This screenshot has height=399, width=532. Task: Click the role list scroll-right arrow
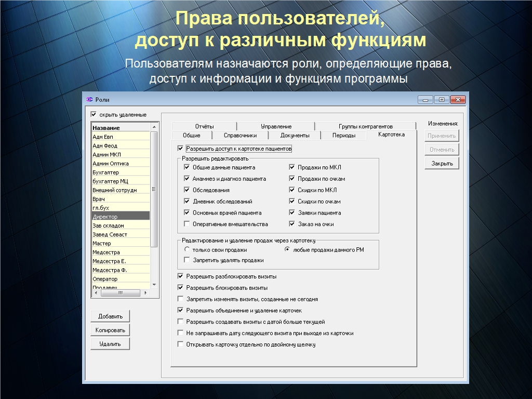point(147,293)
